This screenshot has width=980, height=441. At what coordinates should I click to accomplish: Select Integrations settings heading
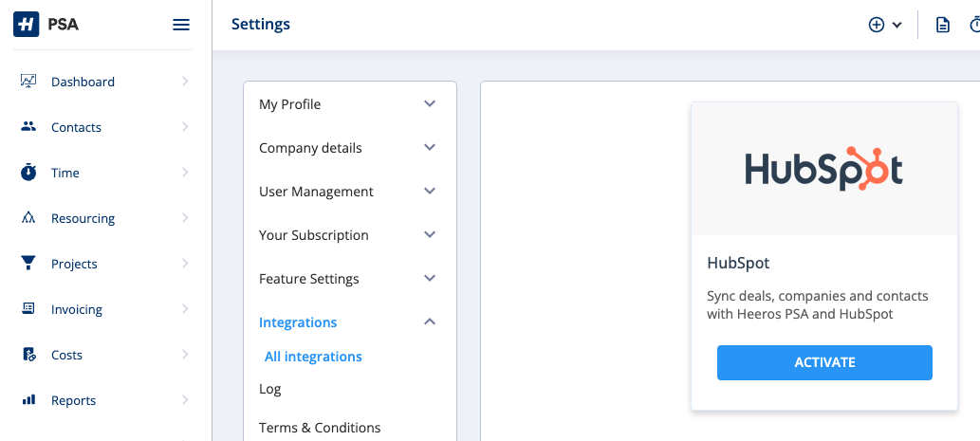(298, 323)
